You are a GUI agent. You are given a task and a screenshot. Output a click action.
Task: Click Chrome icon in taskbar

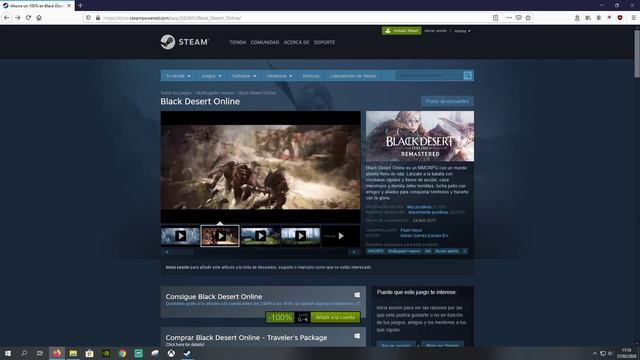pos(122,353)
